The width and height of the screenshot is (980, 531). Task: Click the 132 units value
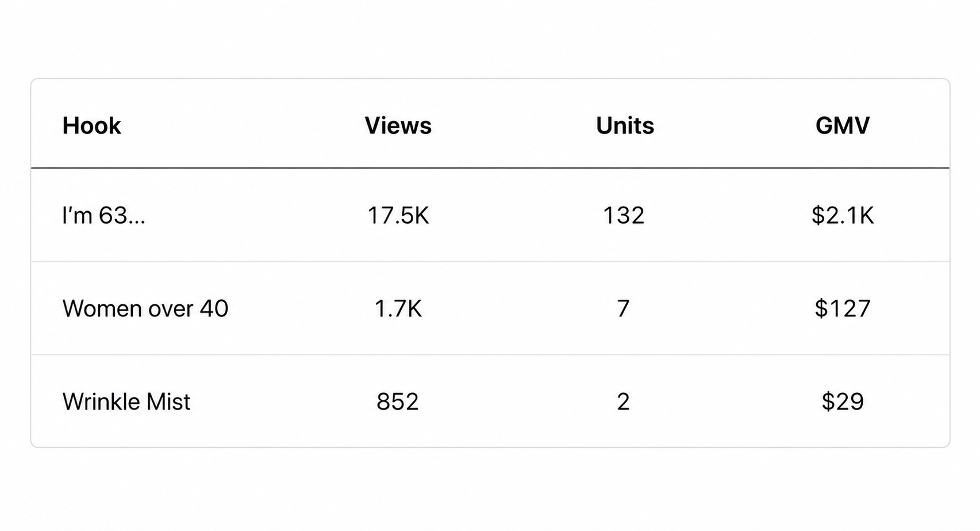(x=624, y=215)
